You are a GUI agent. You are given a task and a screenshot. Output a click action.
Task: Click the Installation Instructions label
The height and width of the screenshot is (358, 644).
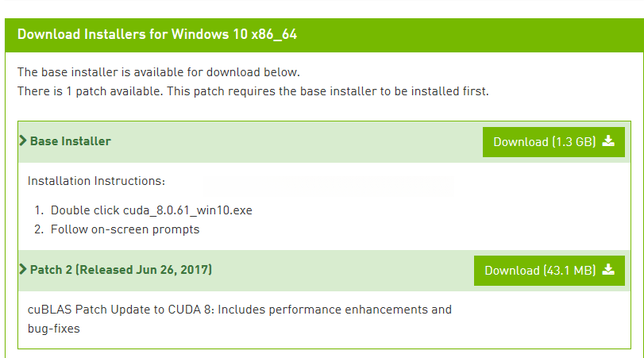96,181
